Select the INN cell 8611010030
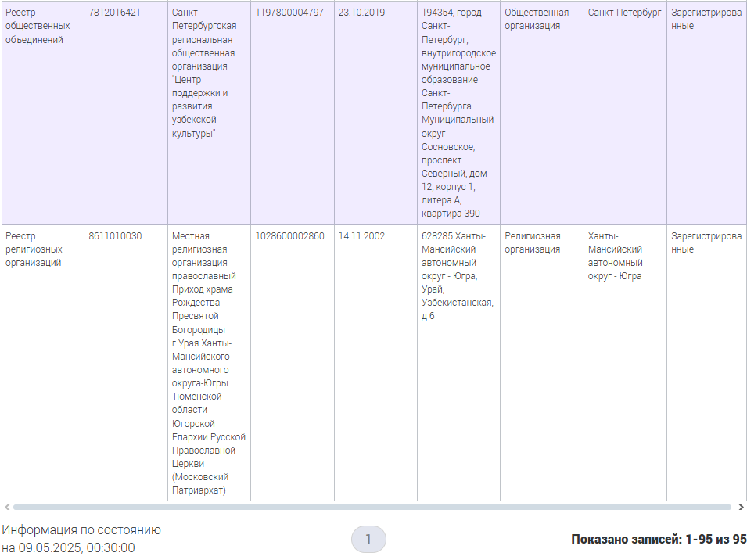Screen dimensions: 747x560 click(115, 236)
